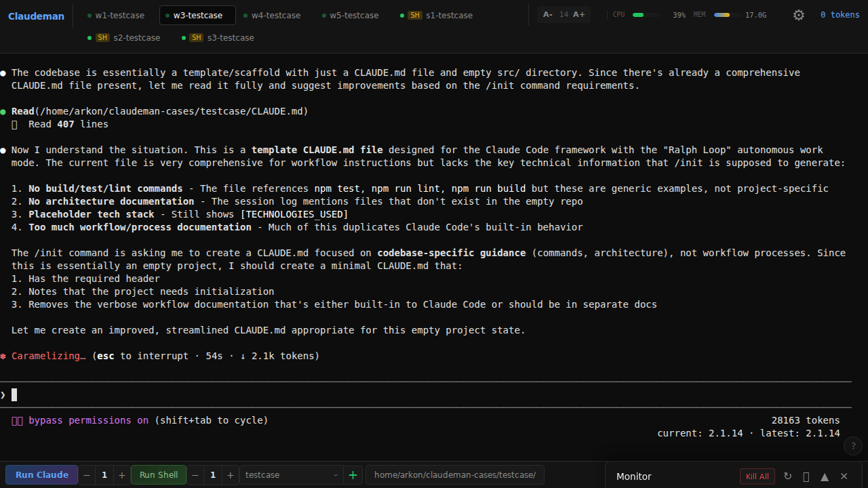
Task: Decrease font size with A- button
Action: 548,15
